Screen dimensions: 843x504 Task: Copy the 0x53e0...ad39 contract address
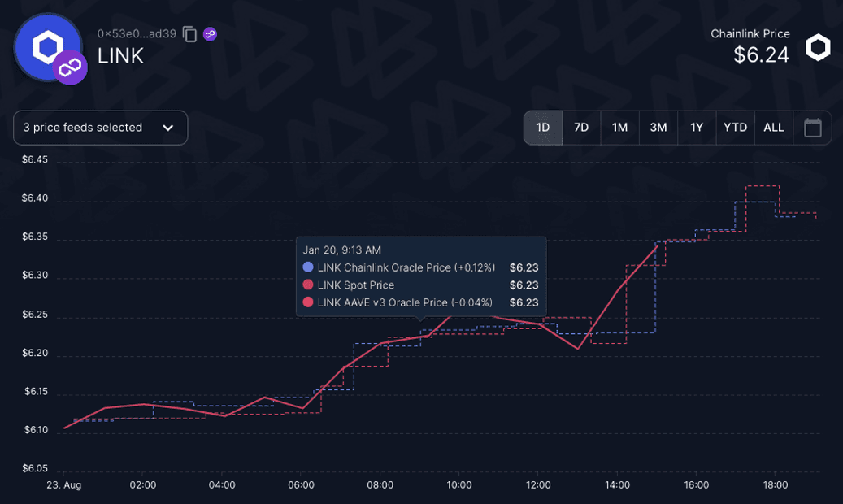tap(189, 34)
